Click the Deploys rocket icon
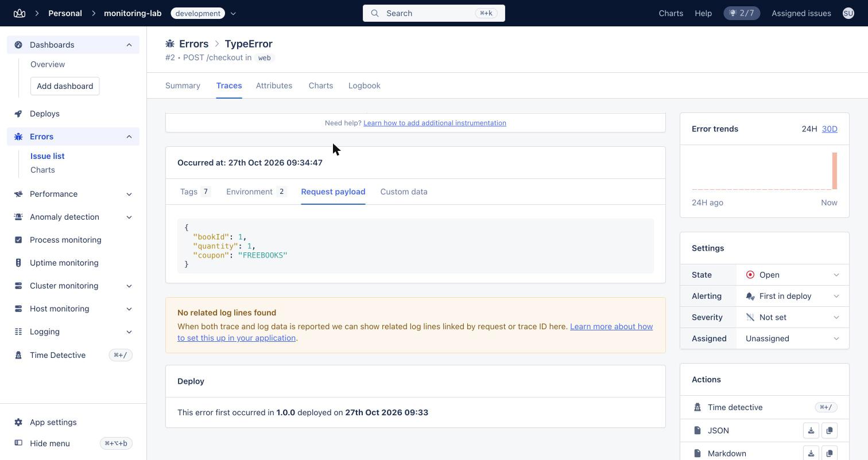868x460 pixels. point(18,114)
